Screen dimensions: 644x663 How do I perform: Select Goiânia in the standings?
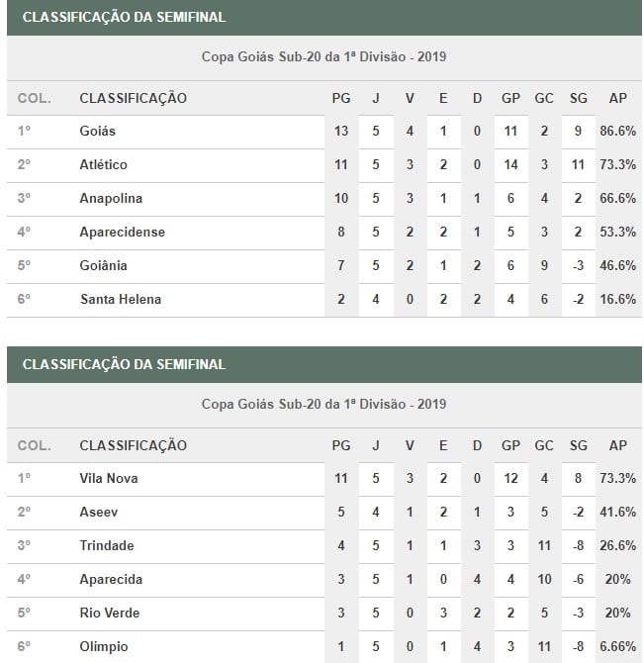103,265
